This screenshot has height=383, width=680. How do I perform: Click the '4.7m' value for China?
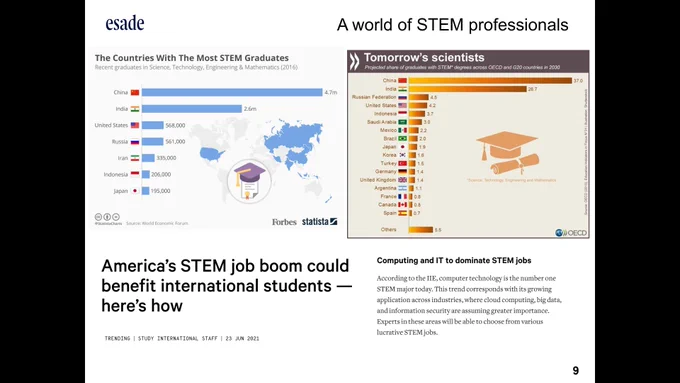(x=330, y=92)
